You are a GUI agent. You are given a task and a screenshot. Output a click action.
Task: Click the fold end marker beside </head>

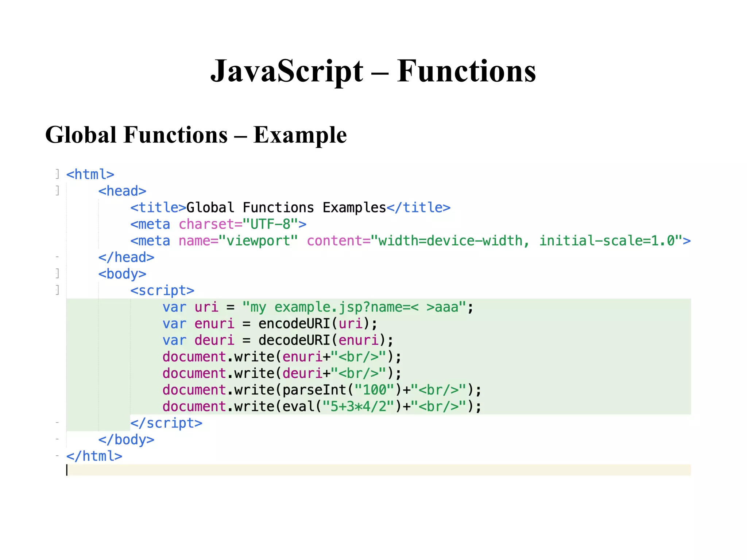coord(57,257)
